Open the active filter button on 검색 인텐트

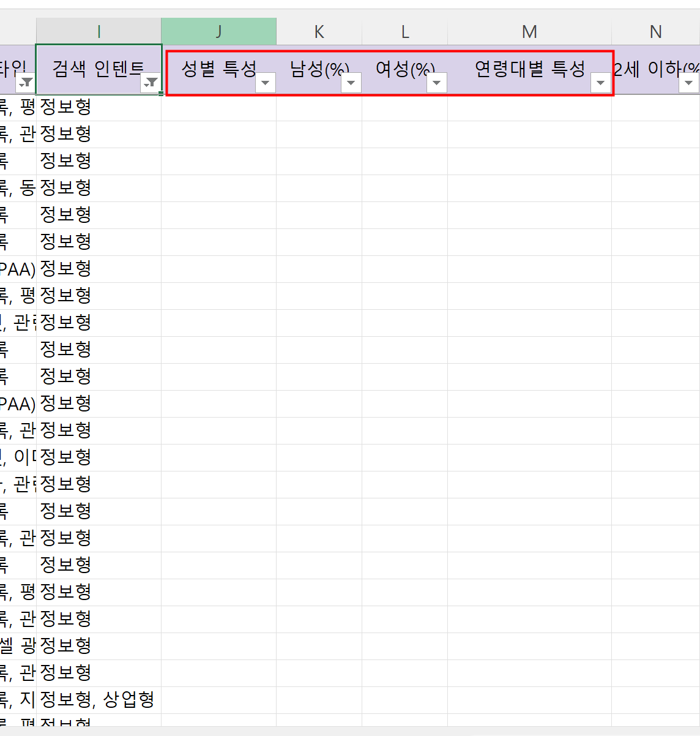coord(150,83)
